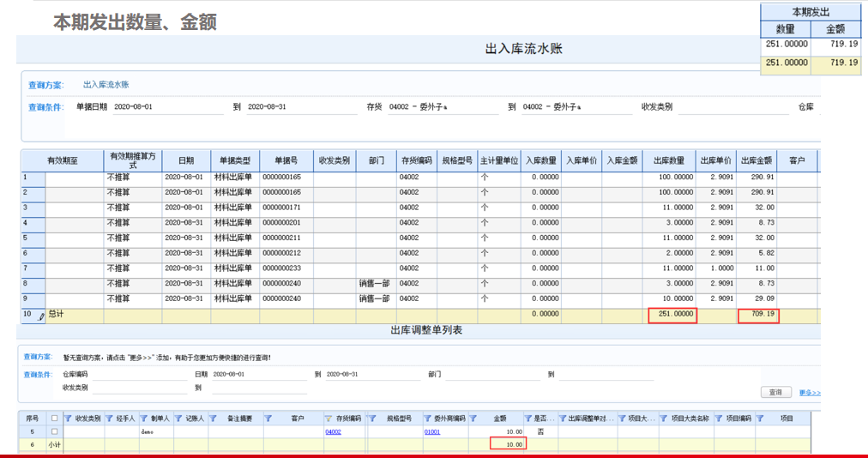Select row header 1 in flow ledger
This screenshot has height=458, width=868.
33,179
